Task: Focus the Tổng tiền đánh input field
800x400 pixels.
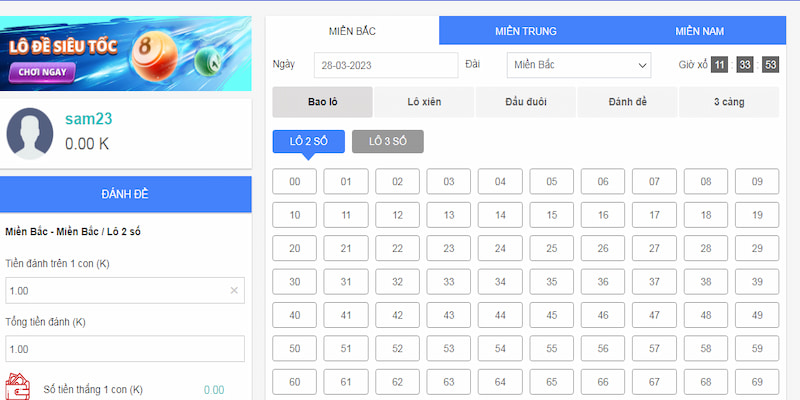Action: coord(125,349)
